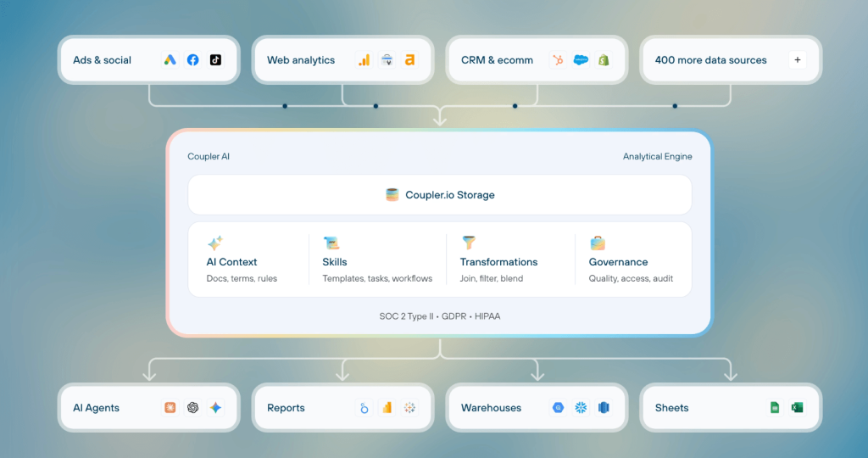Click the Excel icon in Sheets
The width and height of the screenshot is (868, 458).
click(x=797, y=408)
